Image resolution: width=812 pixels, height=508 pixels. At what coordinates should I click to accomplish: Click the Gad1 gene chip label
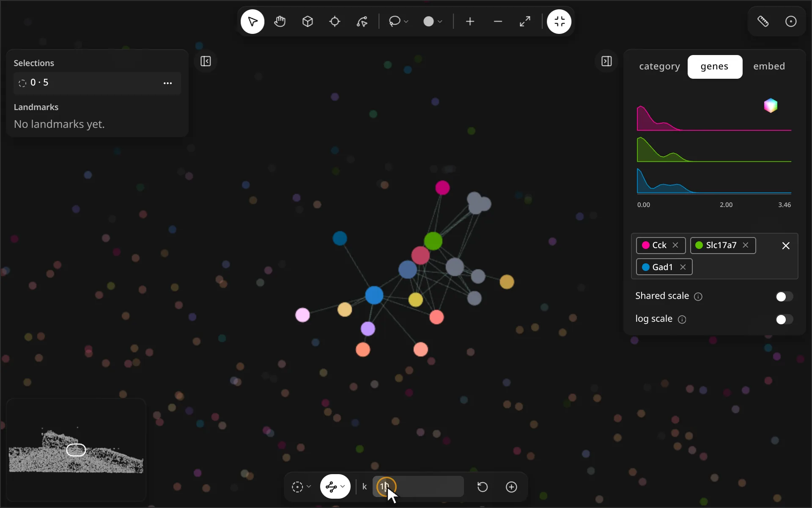coord(662,267)
